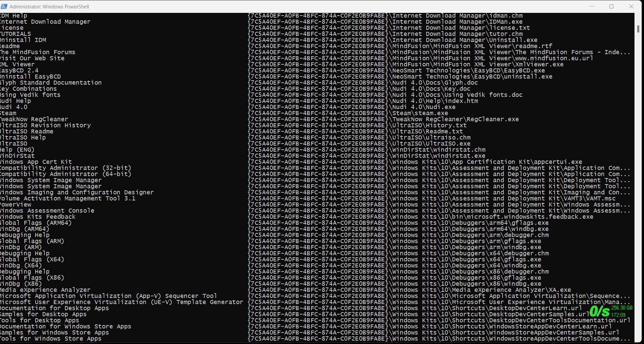The width and height of the screenshot is (644, 344).
Task: Click the path ending in 'windirstat.chm'
Action: (x=367, y=150)
